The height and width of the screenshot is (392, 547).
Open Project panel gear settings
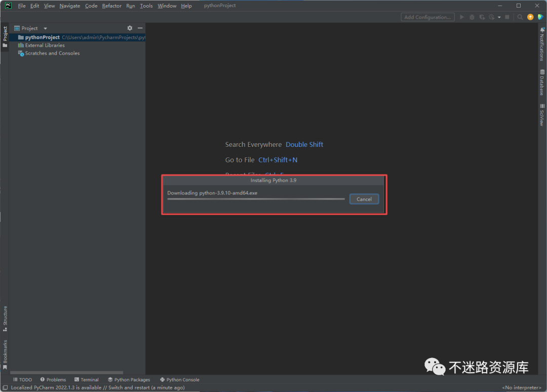130,28
